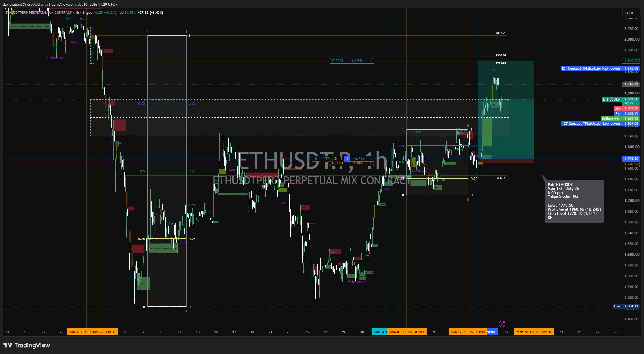
Task: Click the 1966.09 level label
Action: 501,56
